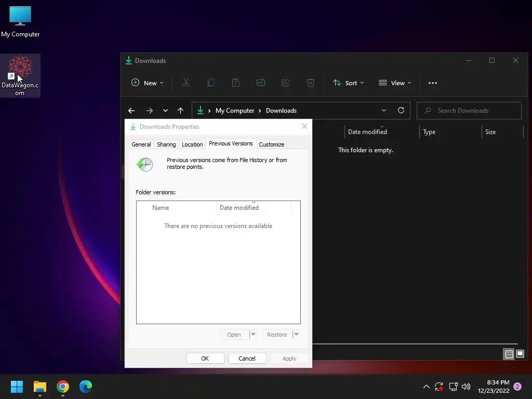Open the volume speaker tray icon
The width and height of the screenshot is (532, 399).
[466, 387]
